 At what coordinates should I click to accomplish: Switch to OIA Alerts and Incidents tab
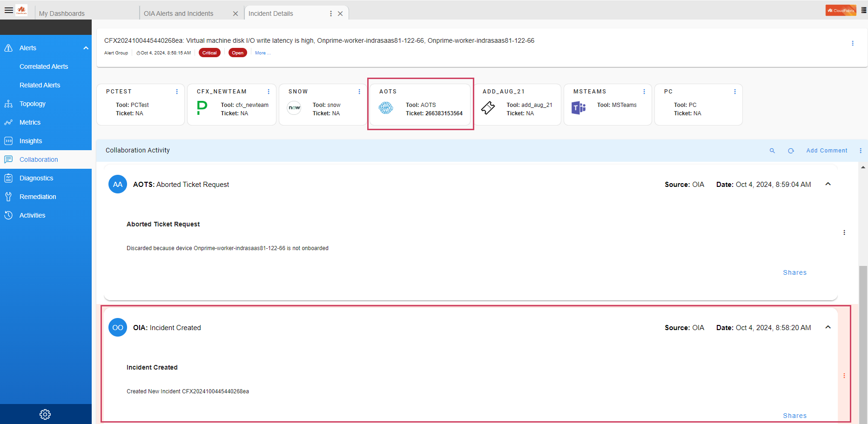pyautogui.click(x=179, y=13)
